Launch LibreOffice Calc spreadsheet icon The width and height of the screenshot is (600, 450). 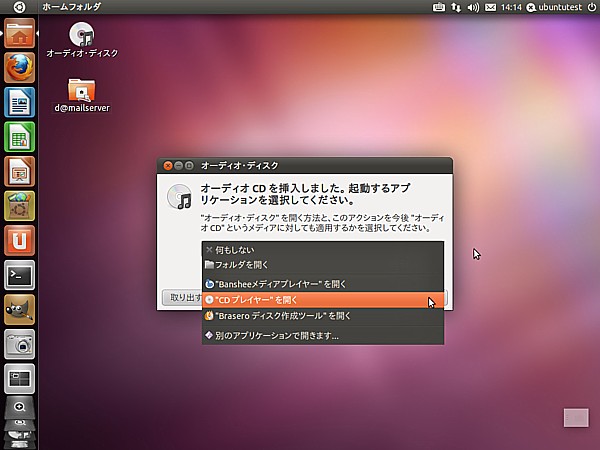point(19,136)
